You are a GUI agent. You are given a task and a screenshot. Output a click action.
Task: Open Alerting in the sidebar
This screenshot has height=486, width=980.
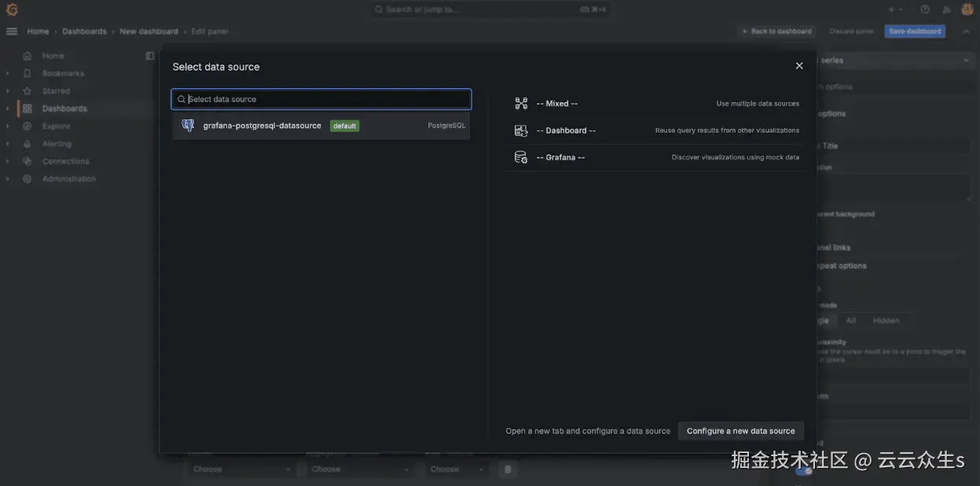pos(57,144)
